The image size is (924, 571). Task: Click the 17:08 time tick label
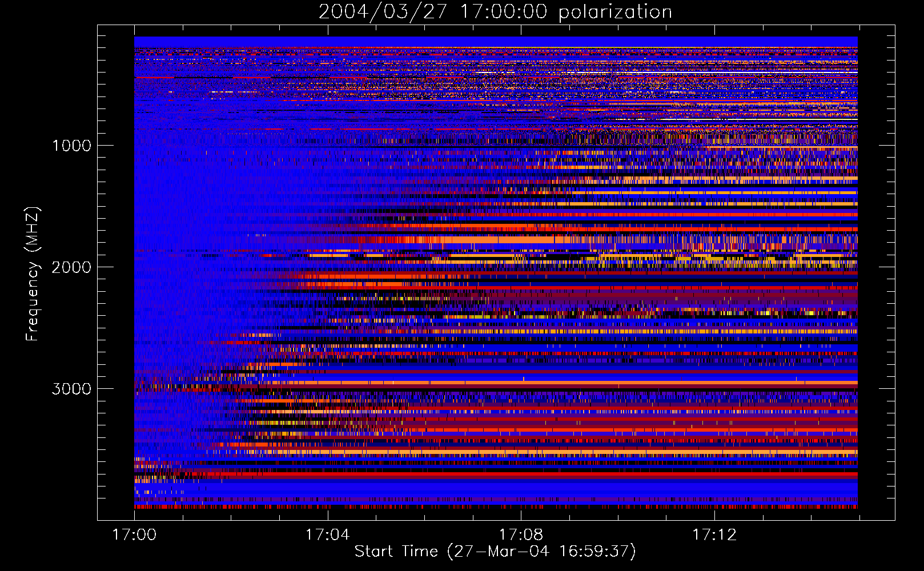(x=521, y=535)
